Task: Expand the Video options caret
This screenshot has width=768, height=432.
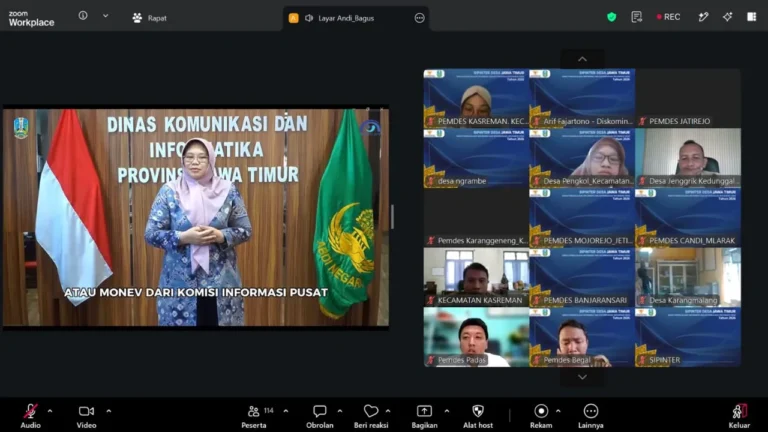Action: coord(109,411)
